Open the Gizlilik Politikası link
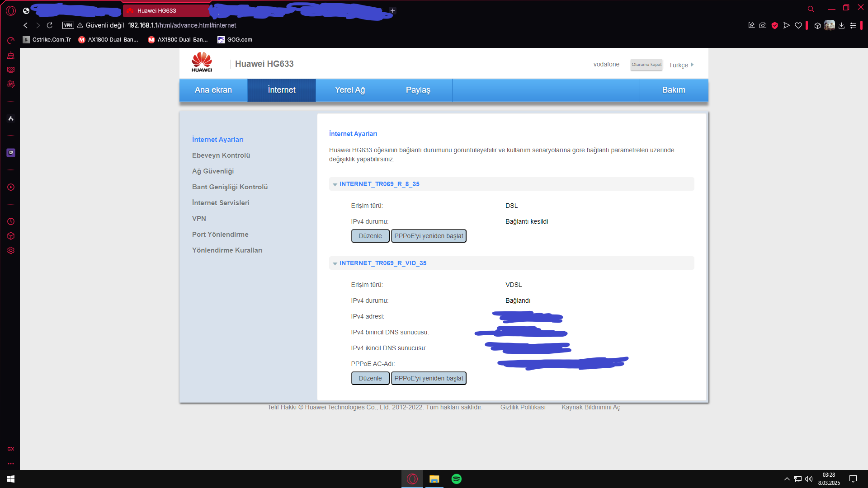 pos(523,407)
